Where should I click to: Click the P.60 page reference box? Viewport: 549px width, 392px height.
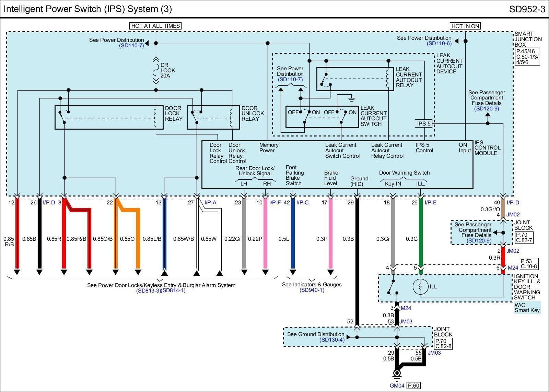tap(413, 386)
